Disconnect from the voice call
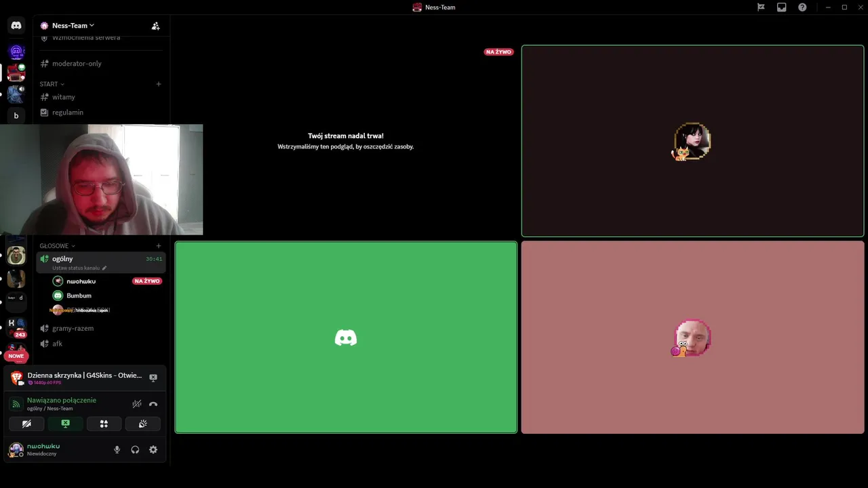The width and height of the screenshot is (868, 488). pos(153,404)
